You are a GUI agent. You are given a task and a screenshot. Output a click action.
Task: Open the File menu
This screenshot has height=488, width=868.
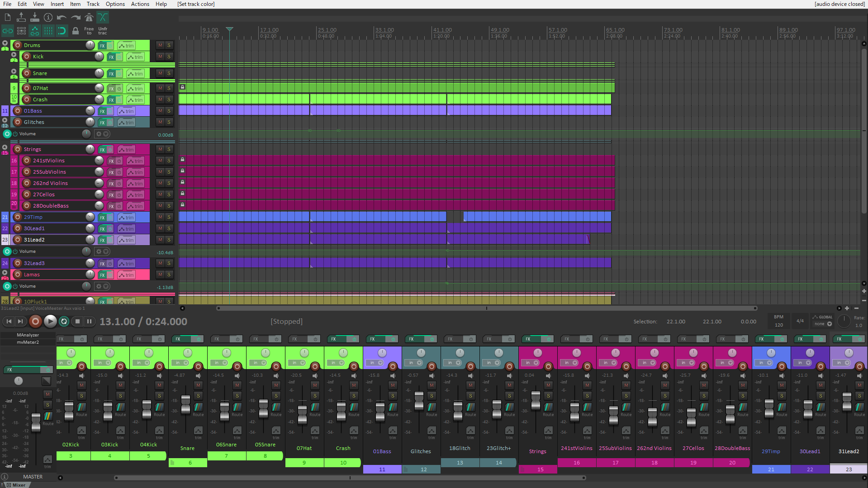(x=7, y=4)
